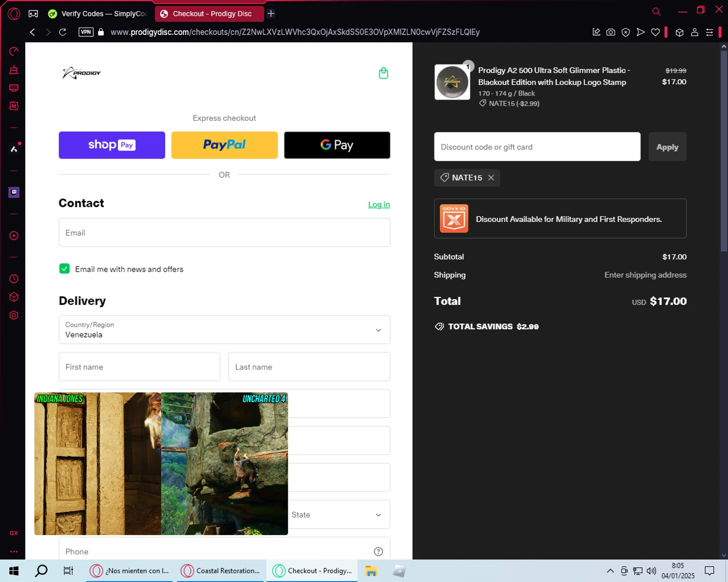Viewport: 728px width, 582px height.
Task: Open the extensions cube icon in toolbar
Action: click(679, 32)
